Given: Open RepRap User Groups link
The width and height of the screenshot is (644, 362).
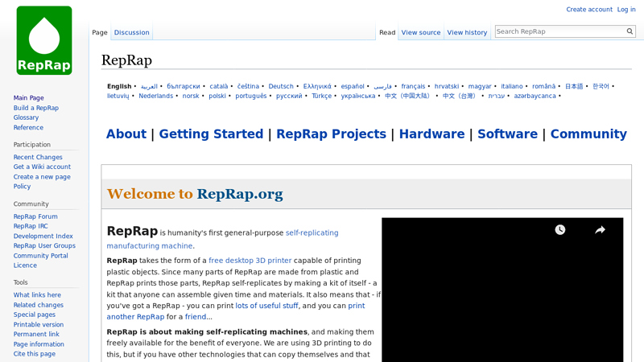Looking at the screenshot, I should 44,245.
